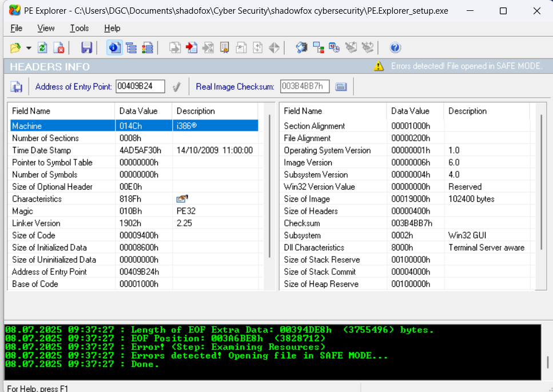Click the greyed remove relocations icon
This screenshot has height=392, width=553.
tap(368, 47)
